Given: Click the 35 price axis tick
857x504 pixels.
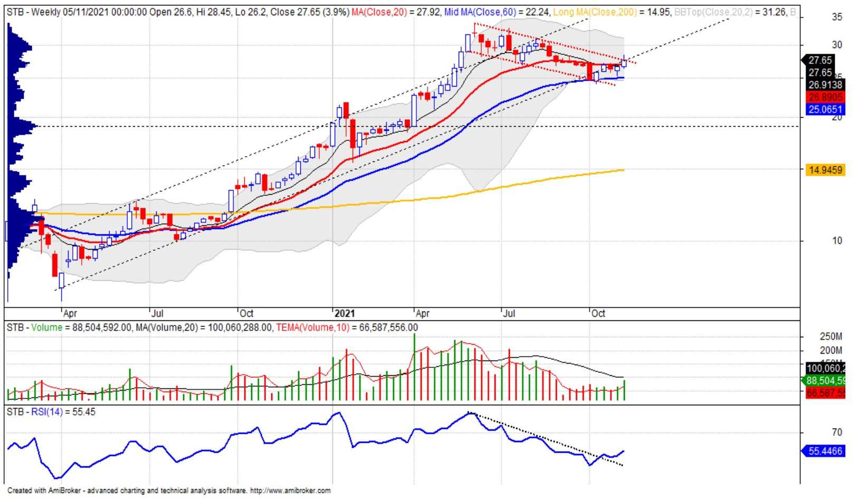Looking at the screenshot, I should pyautogui.click(x=837, y=17).
